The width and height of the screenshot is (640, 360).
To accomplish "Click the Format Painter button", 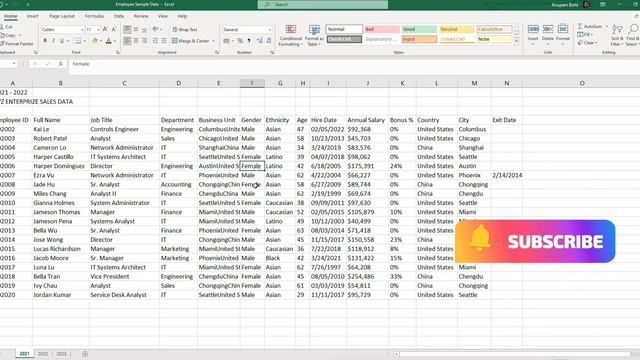I will coord(16,44).
